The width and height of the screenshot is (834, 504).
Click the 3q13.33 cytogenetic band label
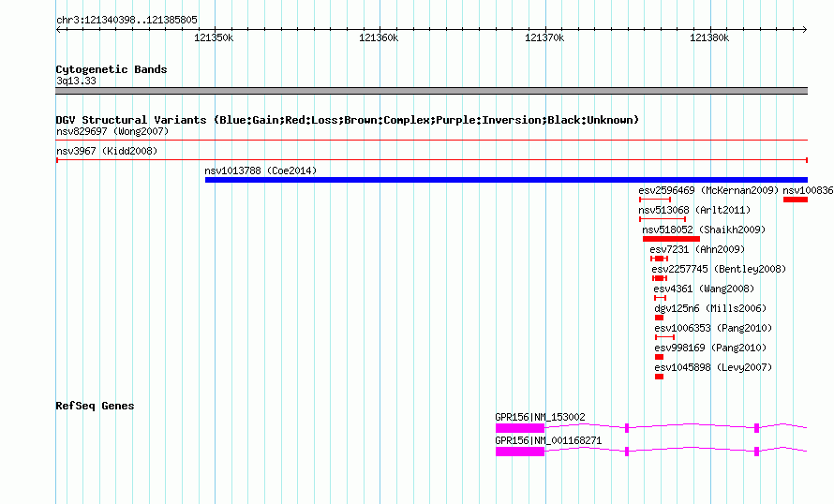tap(76, 81)
